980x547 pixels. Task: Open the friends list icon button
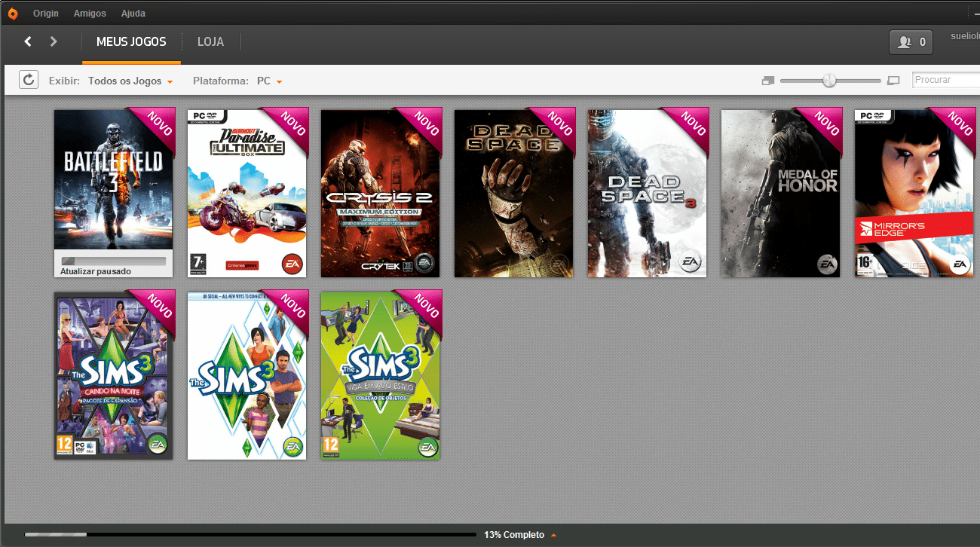point(911,42)
